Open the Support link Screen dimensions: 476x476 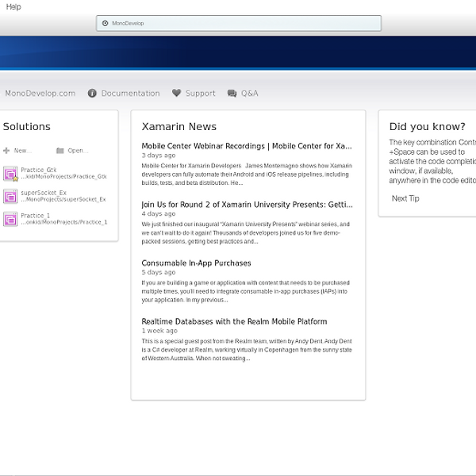201,93
